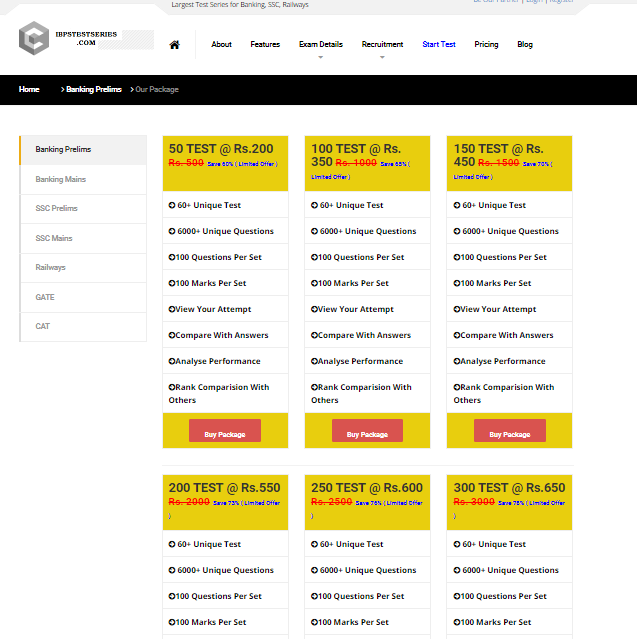Open the Pricing page from navigation
Image resolution: width=637 pixels, height=639 pixels.
coord(486,45)
